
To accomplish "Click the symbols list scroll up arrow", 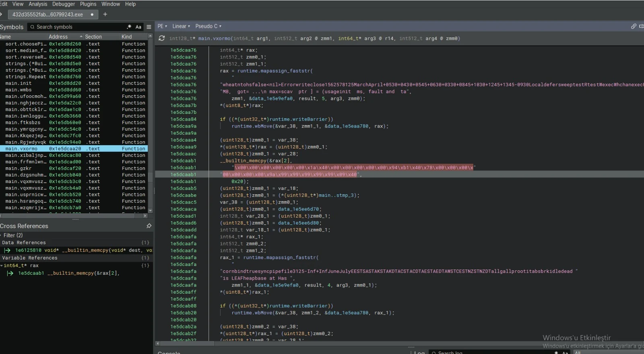I will pos(151,36).
